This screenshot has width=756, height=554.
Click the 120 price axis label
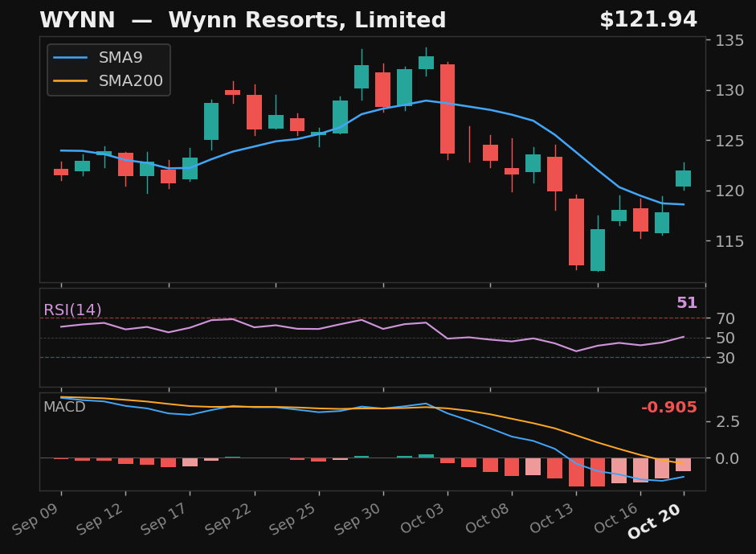click(729, 191)
